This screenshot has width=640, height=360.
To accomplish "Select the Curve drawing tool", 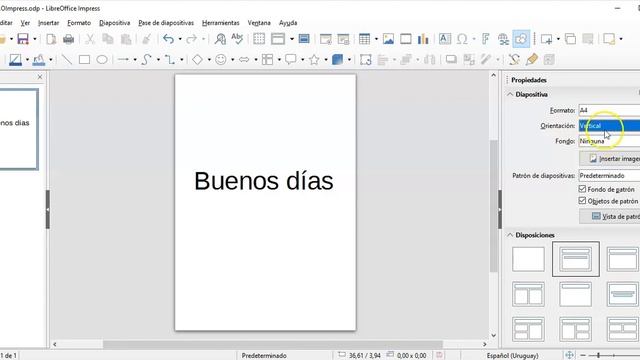I will click(146, 60).
